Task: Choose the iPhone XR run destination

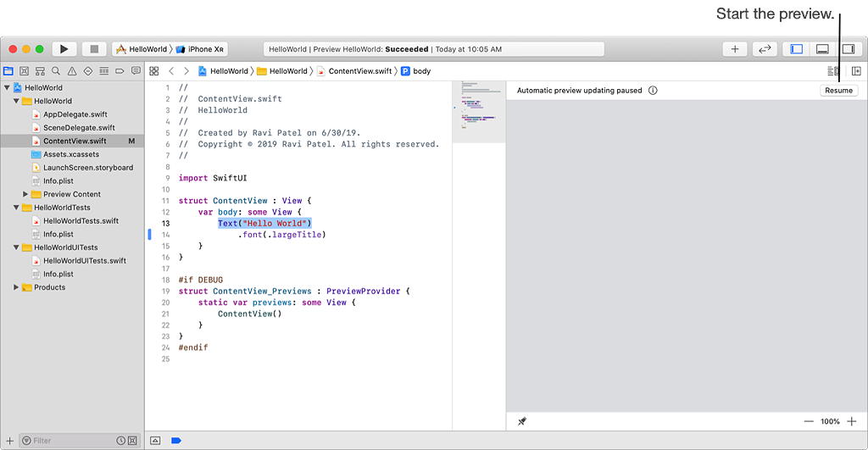Action: coord(200,49)
